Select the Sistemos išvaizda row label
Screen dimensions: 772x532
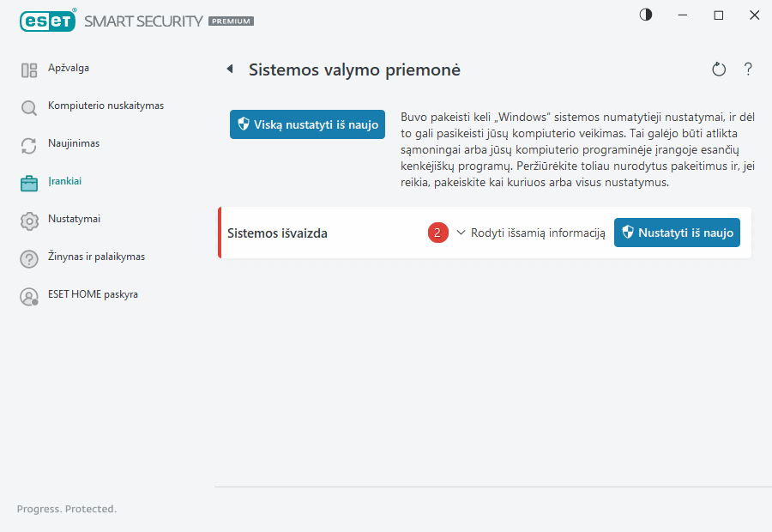point(277,233)
